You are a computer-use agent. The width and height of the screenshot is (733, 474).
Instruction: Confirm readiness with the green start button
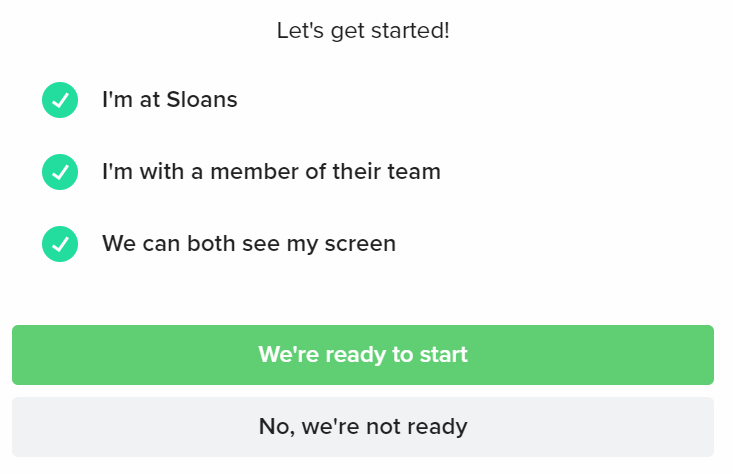tap(363, 355)
